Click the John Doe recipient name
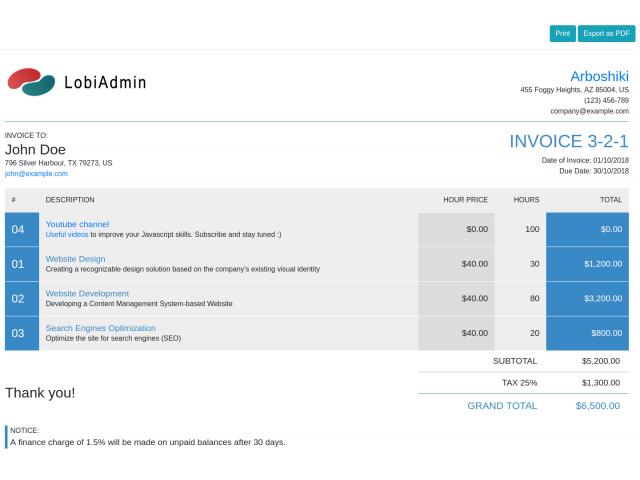Viewport: 640px width, 480px height. [35, 149]
